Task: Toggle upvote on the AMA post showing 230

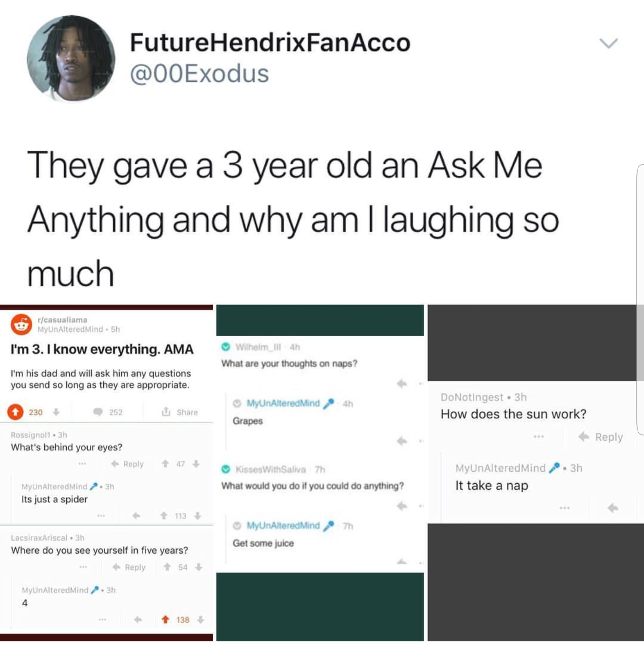Action: pyautogui.click(x=16, y=412)
